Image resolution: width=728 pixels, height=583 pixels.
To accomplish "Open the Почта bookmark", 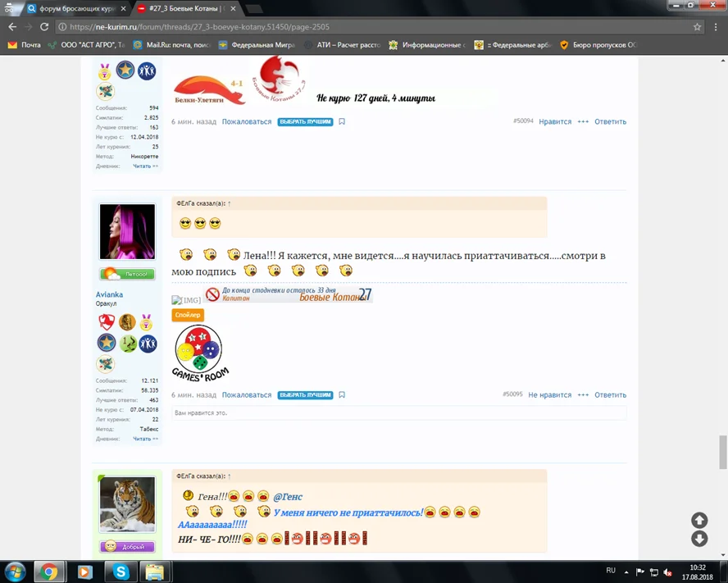I will coord(25,45).
